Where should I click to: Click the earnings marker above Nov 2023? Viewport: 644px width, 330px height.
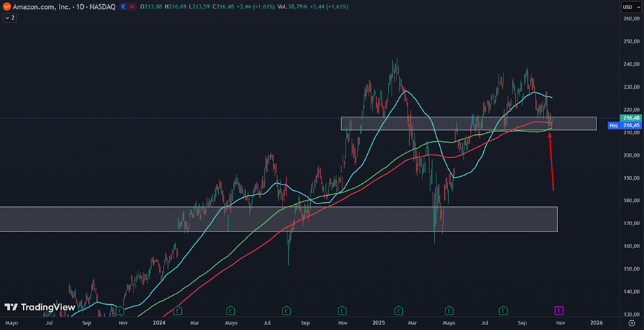pos(120,310)
